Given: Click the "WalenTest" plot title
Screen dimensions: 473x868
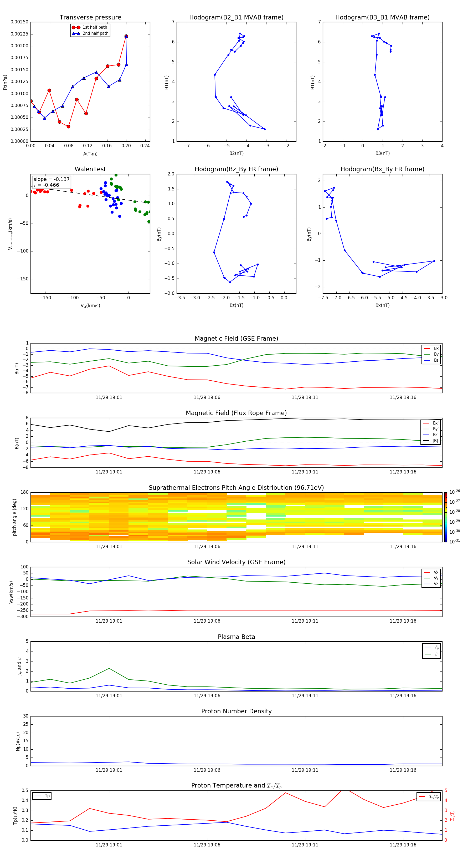Looking at the screenshot, I should tap(90, 169).
